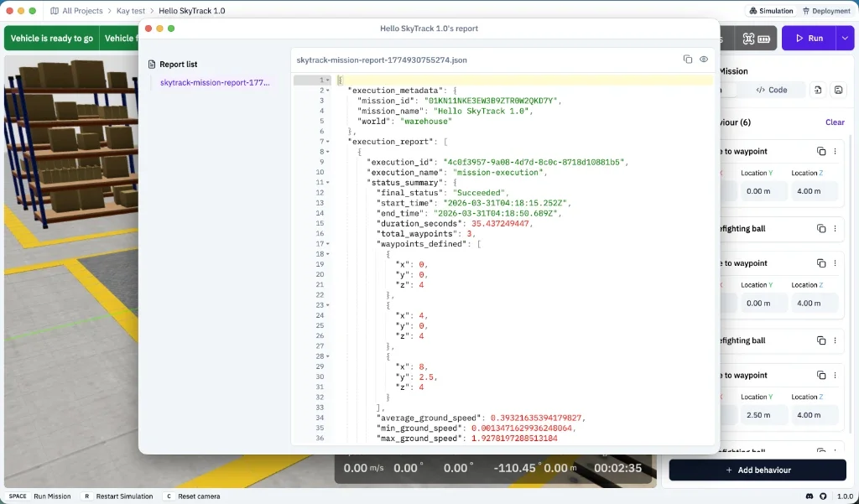This screenshot has height=504, width=859.
Task: Edit Location Z of first waypoint
Action: (814, 191)
